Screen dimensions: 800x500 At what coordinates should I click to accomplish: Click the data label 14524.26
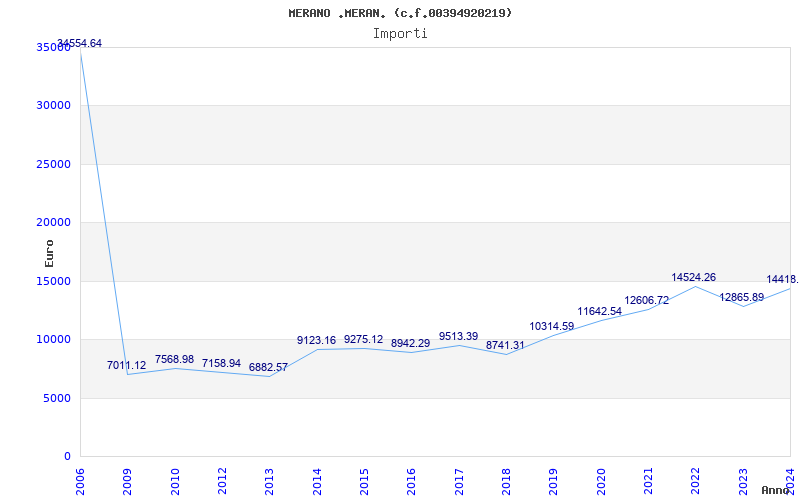[693, 278]
